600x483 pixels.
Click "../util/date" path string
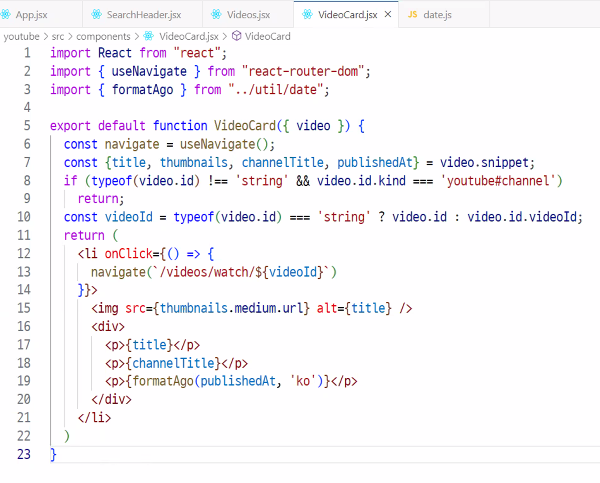(x=276, y=90)
